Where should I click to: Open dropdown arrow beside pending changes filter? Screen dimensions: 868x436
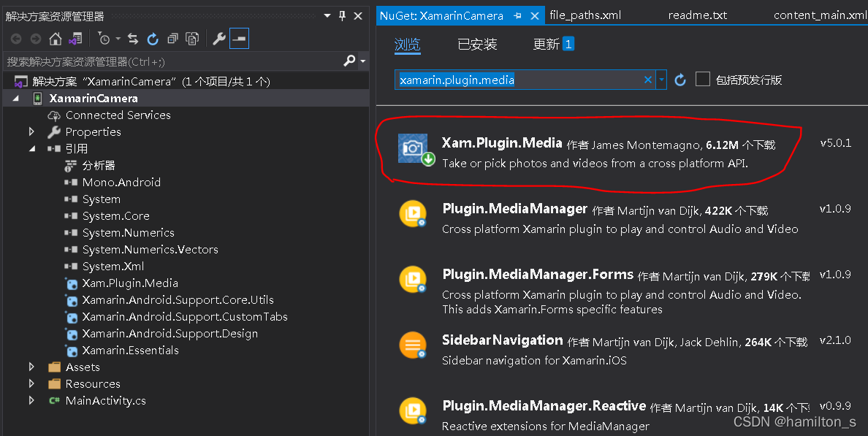118,39
